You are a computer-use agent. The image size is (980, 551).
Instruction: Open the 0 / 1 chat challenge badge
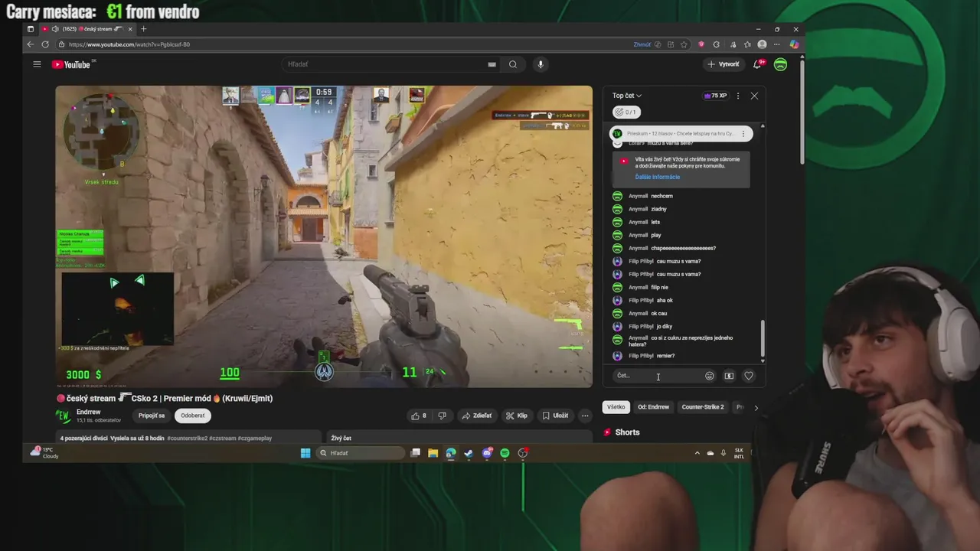(x=626, y=112)
